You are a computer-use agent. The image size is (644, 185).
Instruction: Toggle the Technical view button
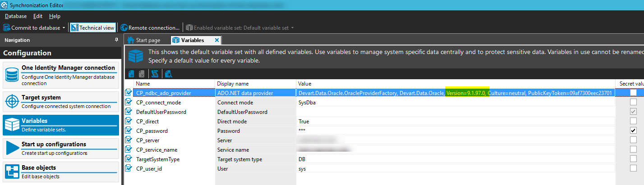[x=92, y=28]
